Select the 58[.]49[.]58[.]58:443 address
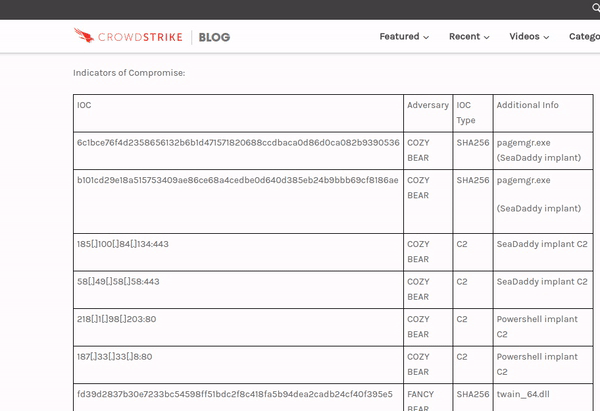Screen dimensions: 600x411 click(118, 282)
